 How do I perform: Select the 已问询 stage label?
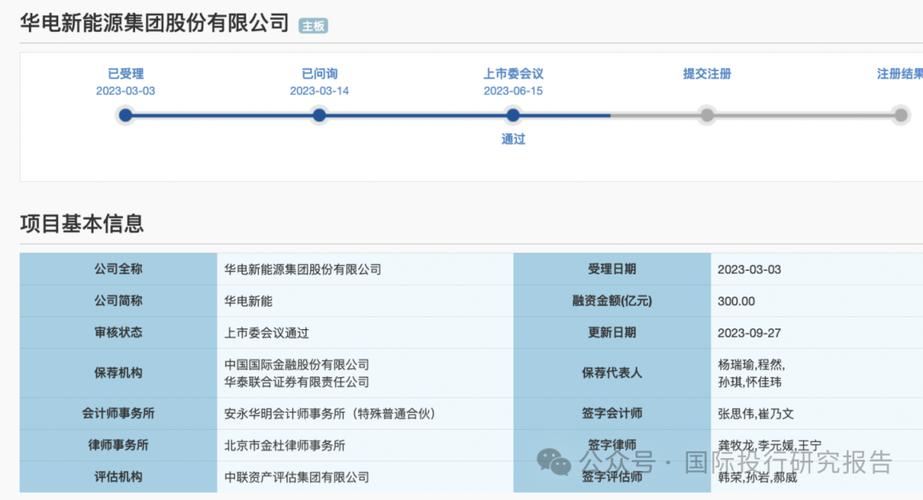[319, 73]
